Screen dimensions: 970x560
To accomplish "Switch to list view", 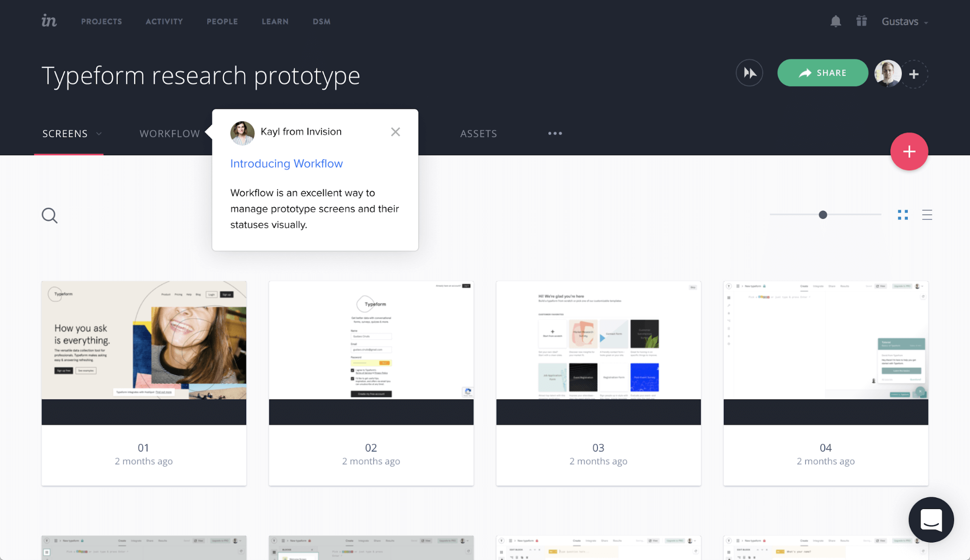I will [927, 215].
